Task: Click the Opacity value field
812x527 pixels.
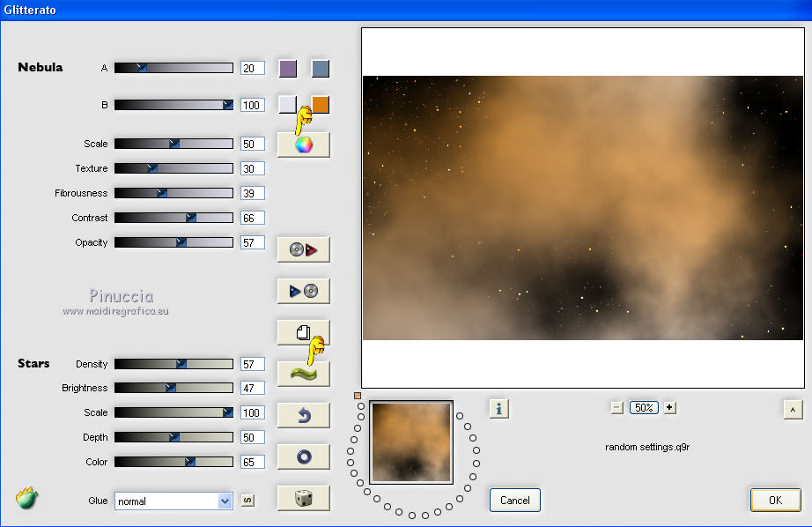Action: [253, 242]
